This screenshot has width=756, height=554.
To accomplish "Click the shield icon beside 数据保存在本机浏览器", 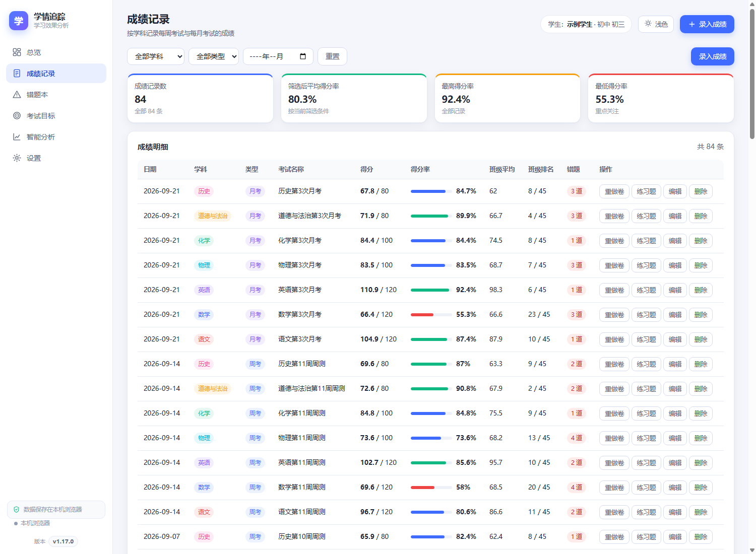I will coord(16,510).
